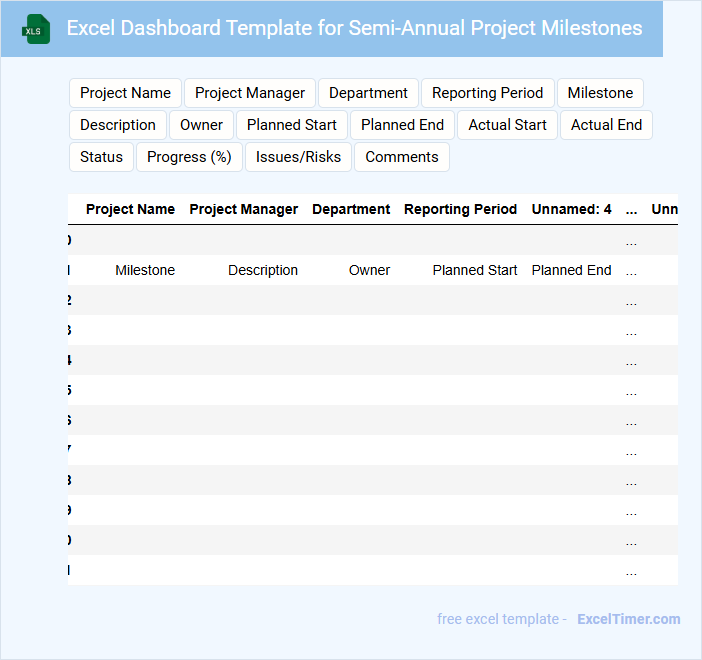702x660 pixels.
Task: Click the Department tag
Action: (368, 93)
